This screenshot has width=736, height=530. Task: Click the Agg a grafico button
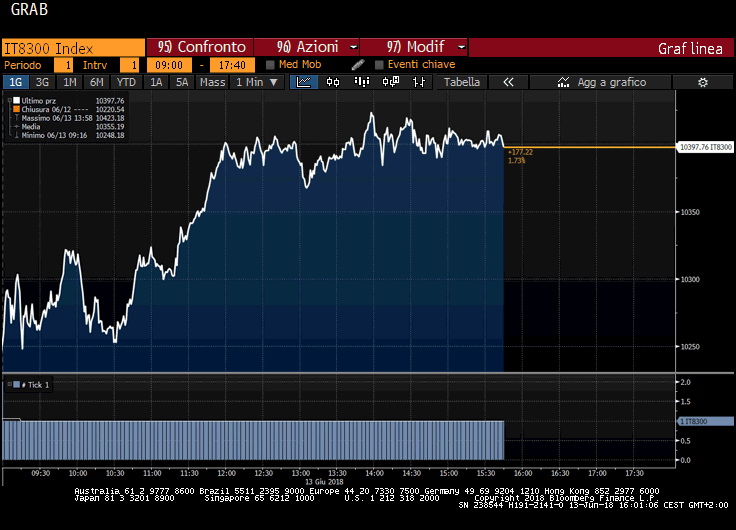(600, 82)
